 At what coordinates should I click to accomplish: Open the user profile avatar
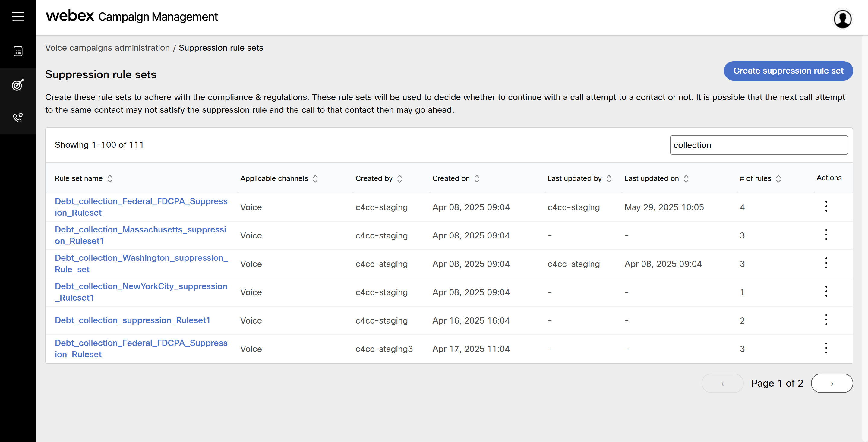click(842, 19)
